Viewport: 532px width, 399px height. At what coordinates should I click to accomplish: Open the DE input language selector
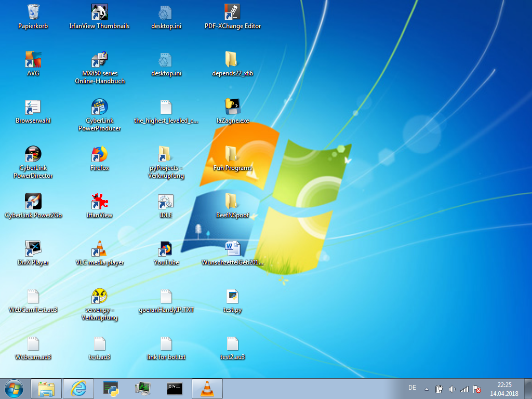coord(412,388)
